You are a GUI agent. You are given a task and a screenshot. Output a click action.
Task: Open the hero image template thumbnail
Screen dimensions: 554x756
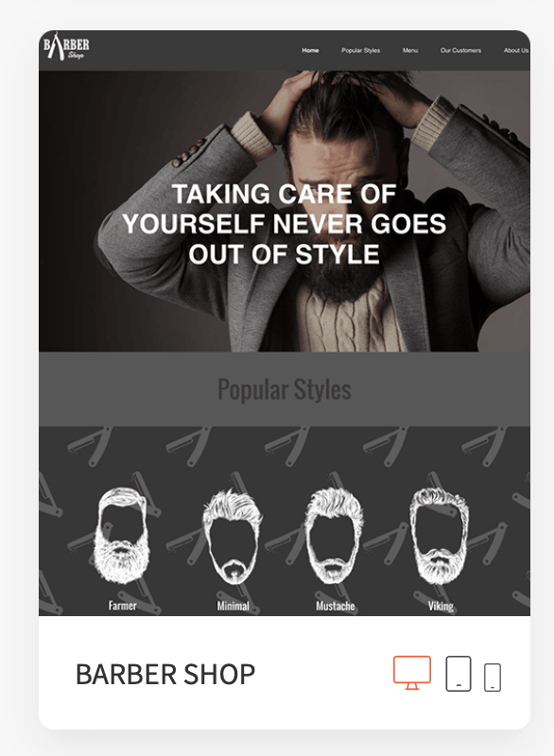pos(285,211)
